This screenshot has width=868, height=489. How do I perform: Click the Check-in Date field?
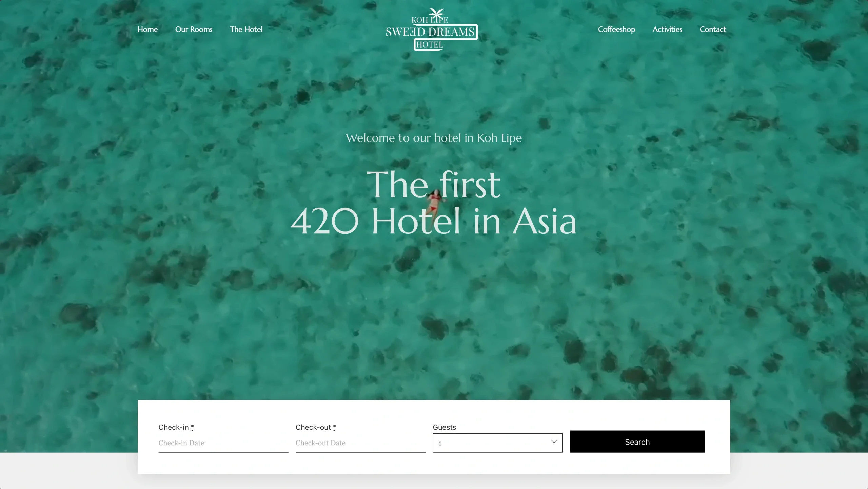(x=223, y=443)
